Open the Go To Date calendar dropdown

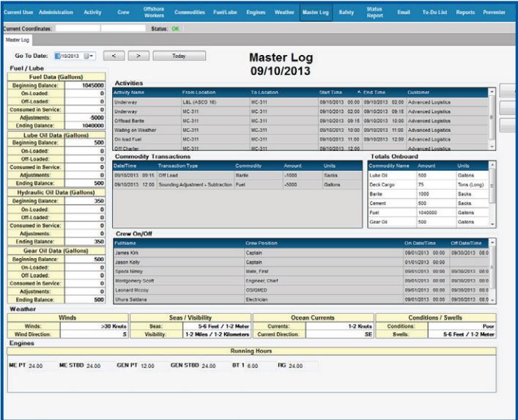point(91,56)
